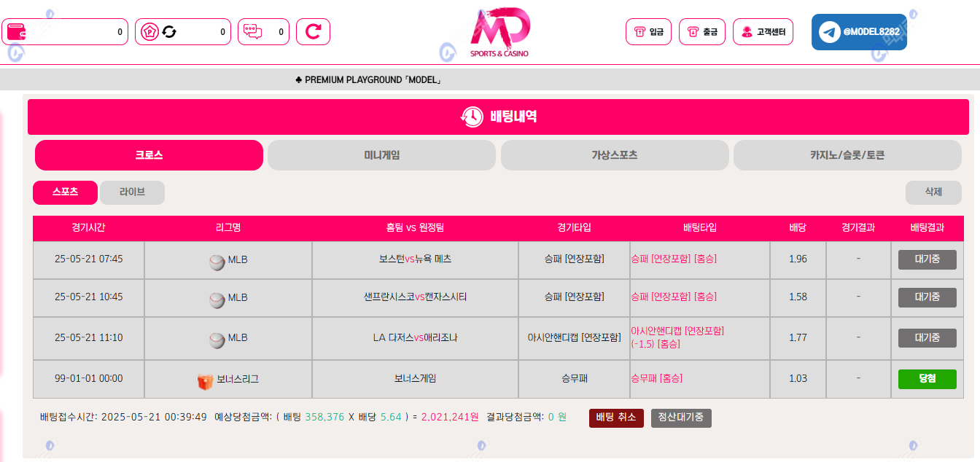
Task: Click the MD Sports & Casino logo
Action: [x=499, y=33]
